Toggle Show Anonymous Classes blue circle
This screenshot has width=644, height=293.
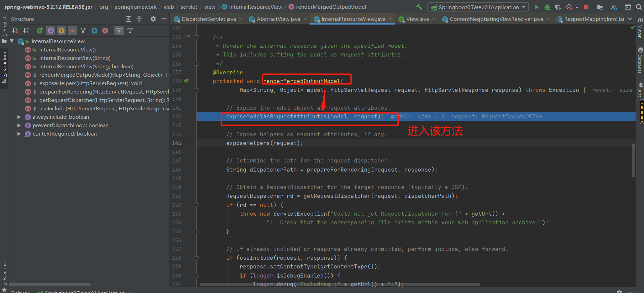(x=94, y=31)
